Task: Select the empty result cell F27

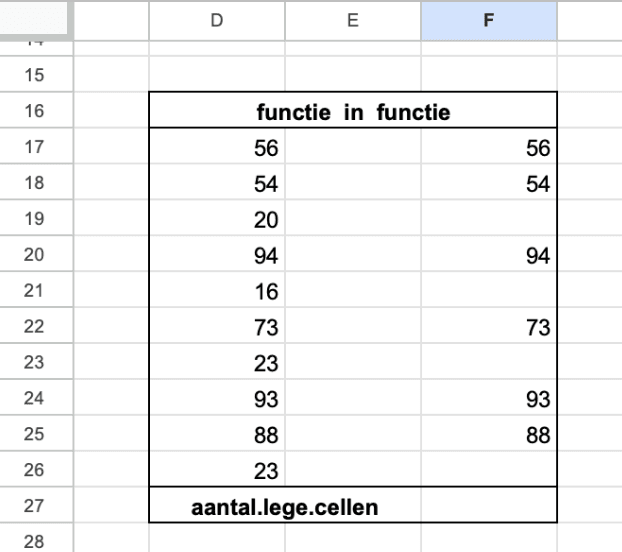Action: [488, 507]
